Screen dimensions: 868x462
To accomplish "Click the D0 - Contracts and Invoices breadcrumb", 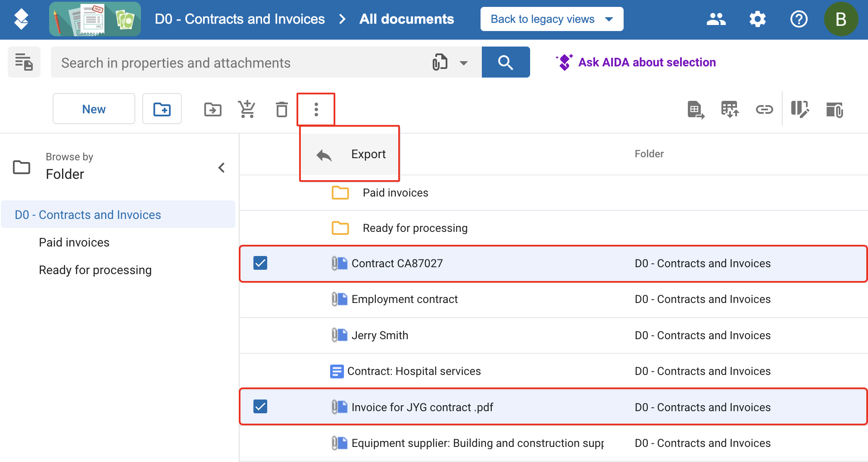I will click(x=240, y=19).
